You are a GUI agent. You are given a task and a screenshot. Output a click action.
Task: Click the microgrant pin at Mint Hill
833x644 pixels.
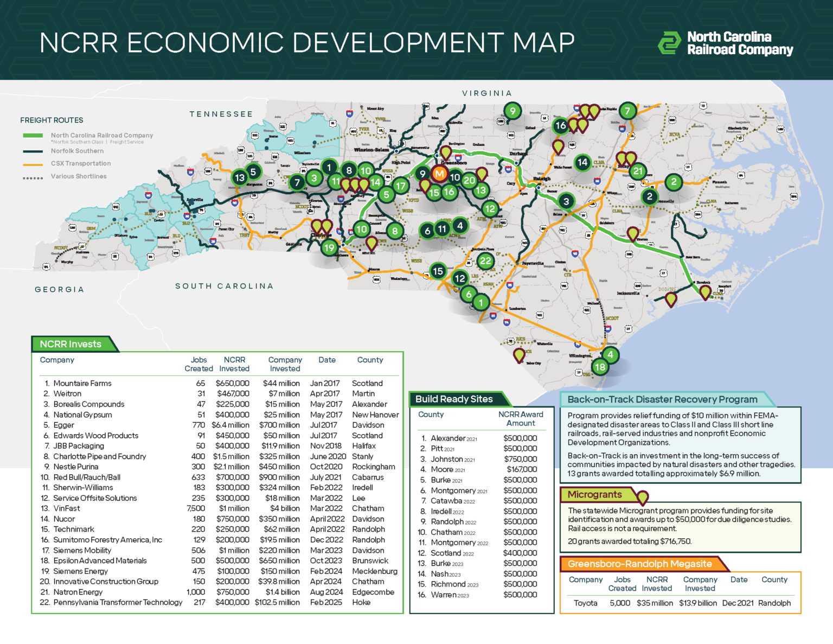click(371, 244)
